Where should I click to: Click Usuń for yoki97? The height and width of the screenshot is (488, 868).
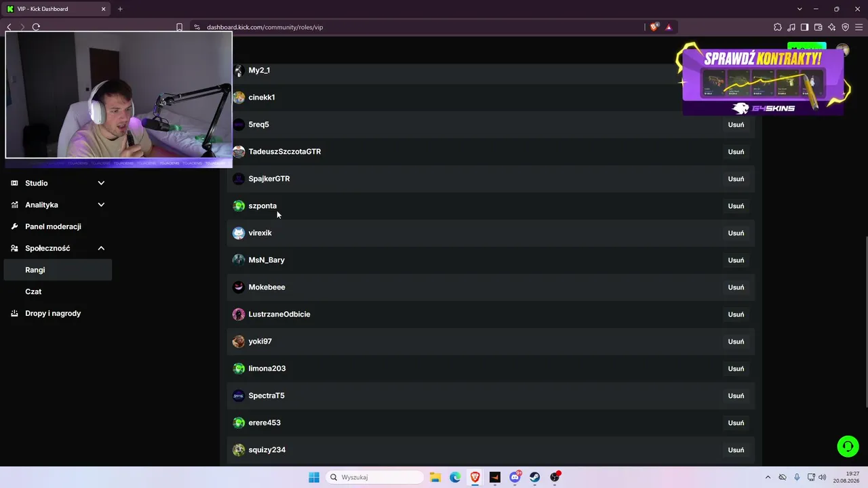click(736, 342)
